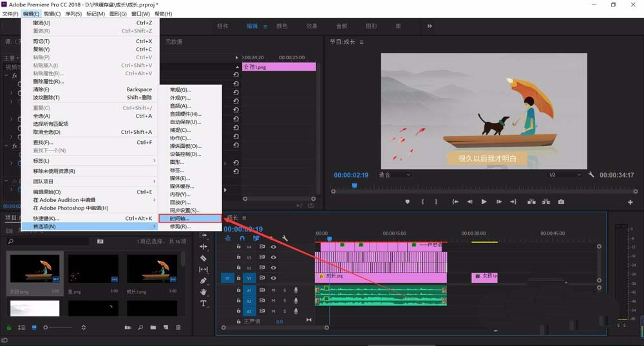644x346 pixels.
Task: Select the Pen tool in tools panel
Action: click(204, 281)
